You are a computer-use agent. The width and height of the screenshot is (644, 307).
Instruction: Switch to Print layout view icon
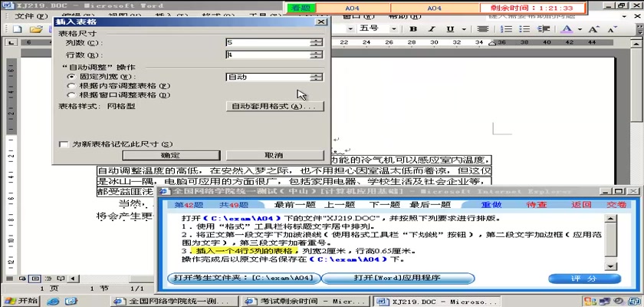click(35, 279)
